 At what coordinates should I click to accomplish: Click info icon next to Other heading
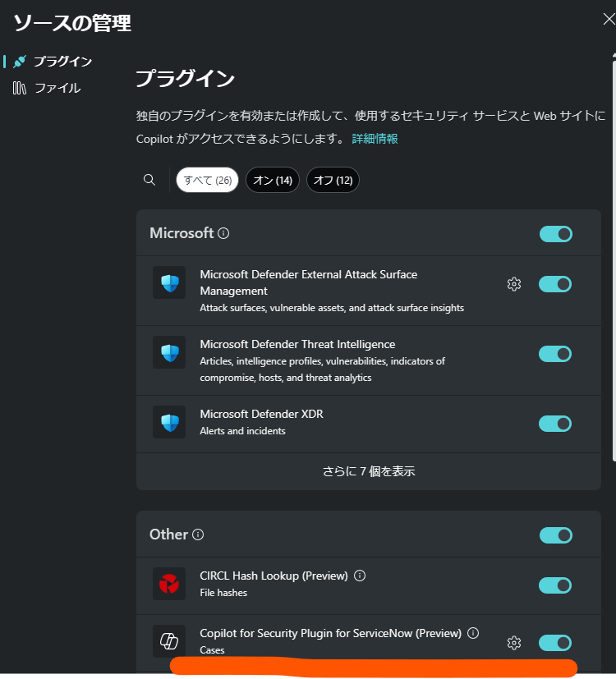pos(198,534)
